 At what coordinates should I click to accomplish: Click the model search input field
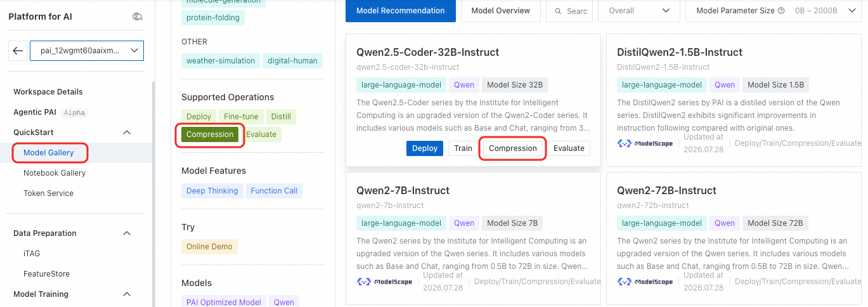(x=577, y=11)
